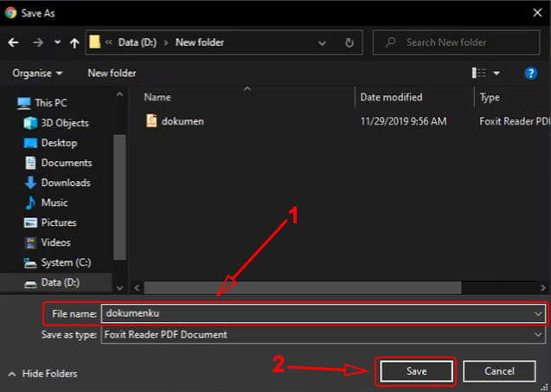551x392 pixels.
Task: Click the Back navigation arrow
Action: [x=14, y=42]
